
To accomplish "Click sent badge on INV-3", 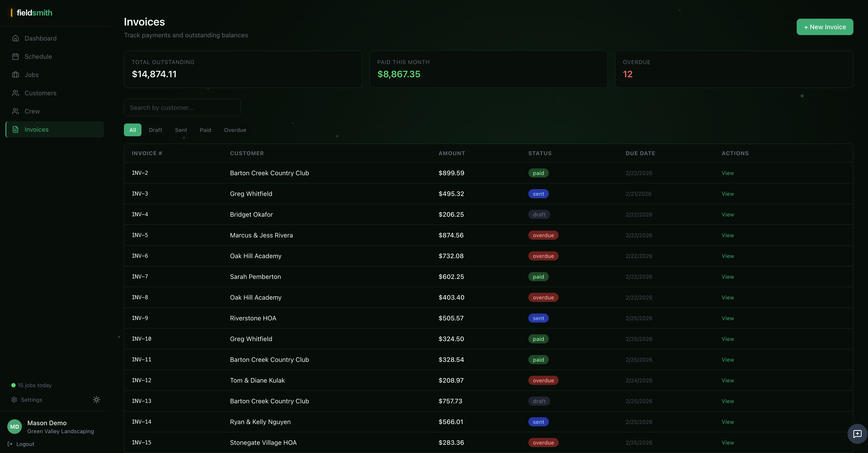I will (539, 194).
